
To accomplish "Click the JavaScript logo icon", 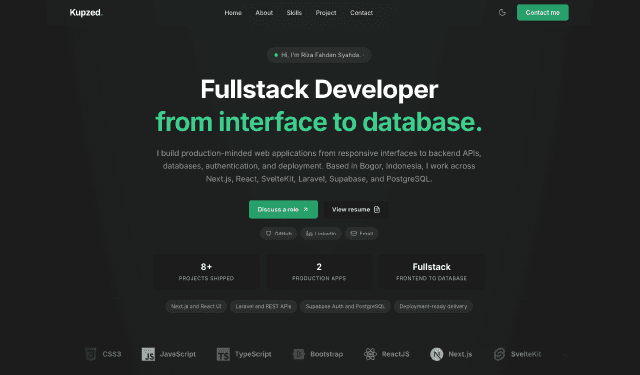I will pos(148,354).
